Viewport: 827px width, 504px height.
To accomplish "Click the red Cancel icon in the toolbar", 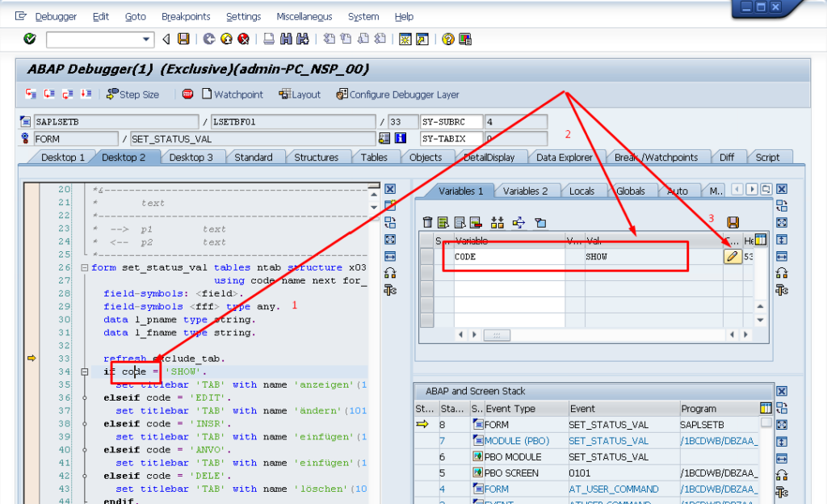I will point(243,39).
